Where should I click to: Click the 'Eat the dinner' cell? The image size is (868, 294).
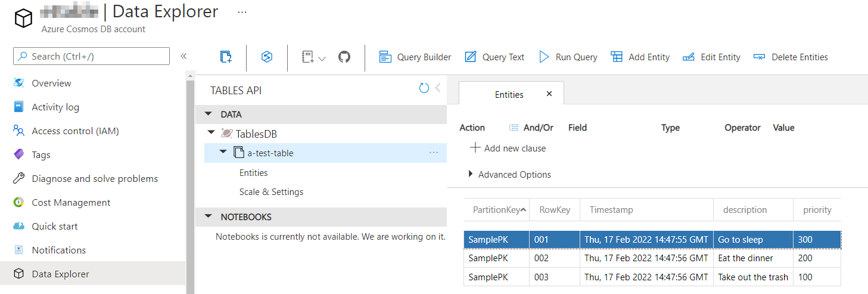pyautogui.click(x=754, y=258)
